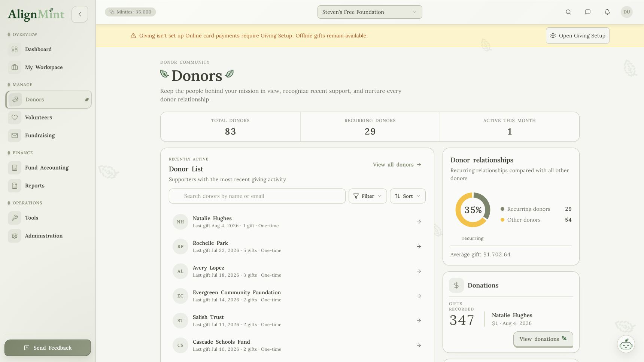Click the Fund Accounting calculator icon

point(15,168)
